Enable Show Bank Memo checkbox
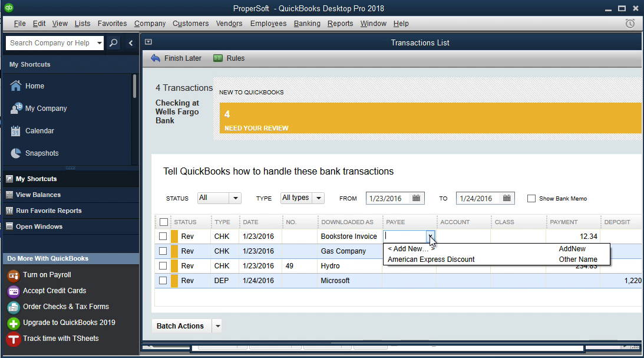Screen dimensions: 644x358 coord(531,199)
